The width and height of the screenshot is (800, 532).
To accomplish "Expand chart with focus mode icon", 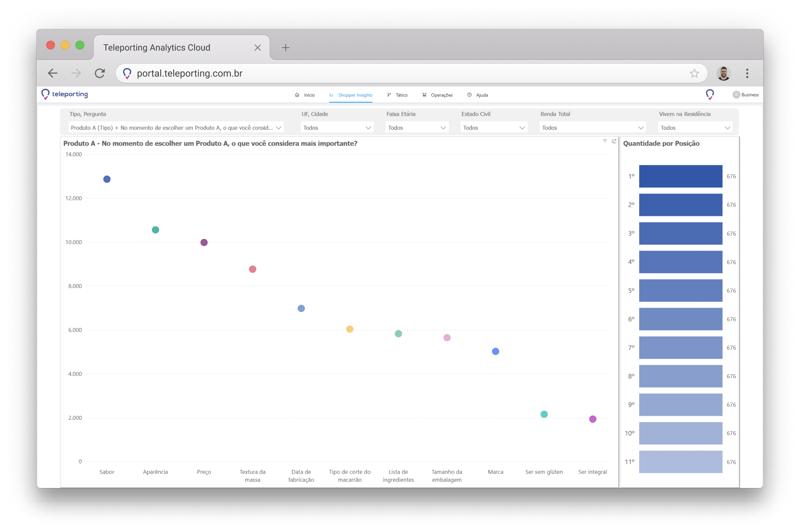I will click(614, 141).
